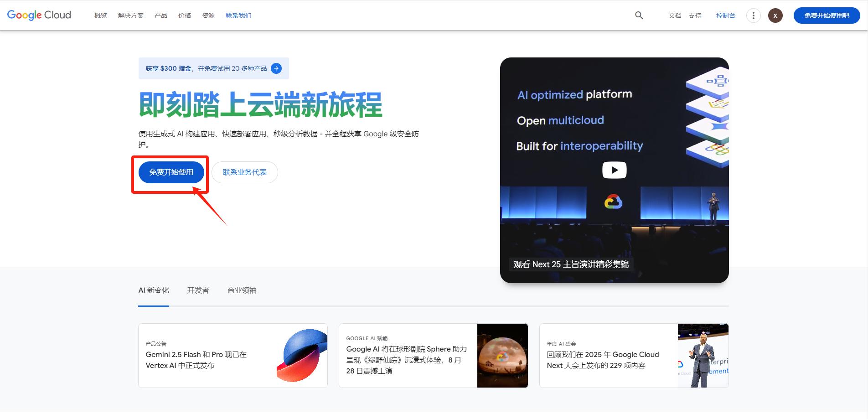Click the 产品公告 label

[156, 344]
